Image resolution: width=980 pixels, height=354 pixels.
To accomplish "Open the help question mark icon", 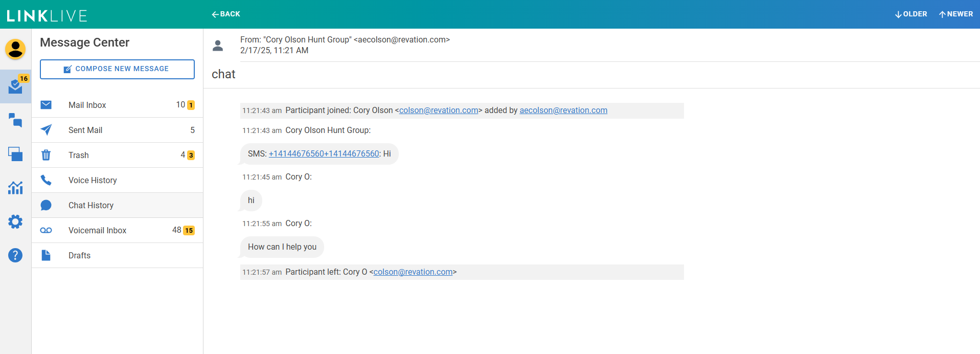I will click(x=15, y=255).
